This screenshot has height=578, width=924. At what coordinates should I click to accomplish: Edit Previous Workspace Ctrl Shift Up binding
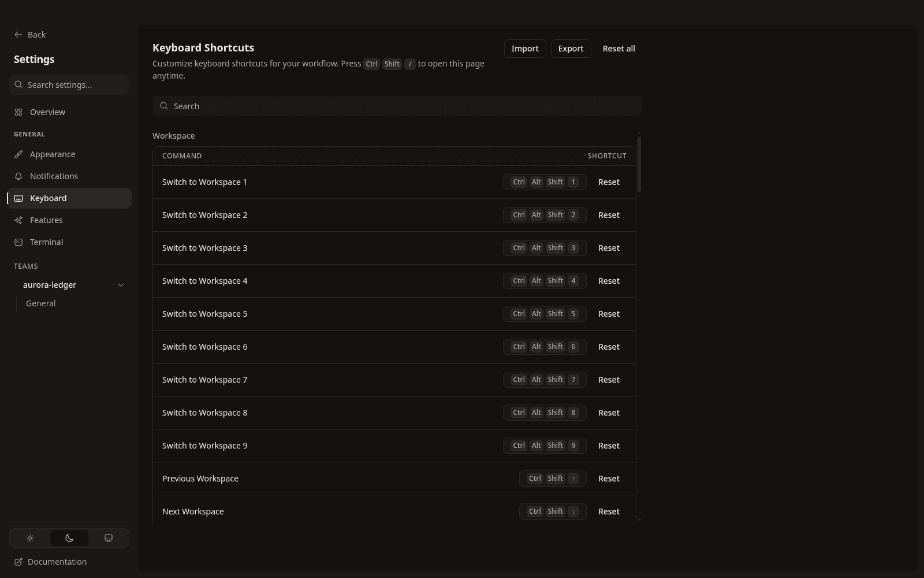point(553,479)
